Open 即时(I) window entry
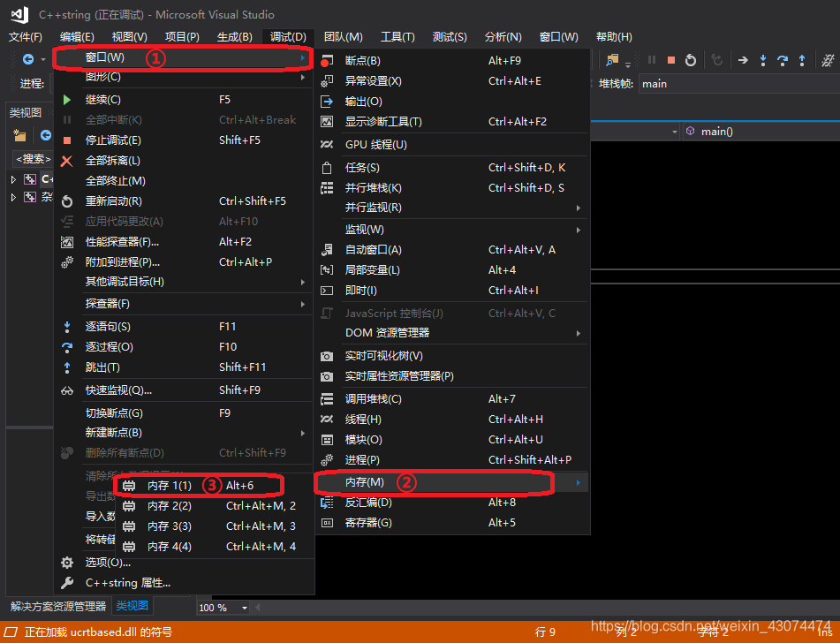The width and height of the screenshot is (840, 643). tap(452, 291)
